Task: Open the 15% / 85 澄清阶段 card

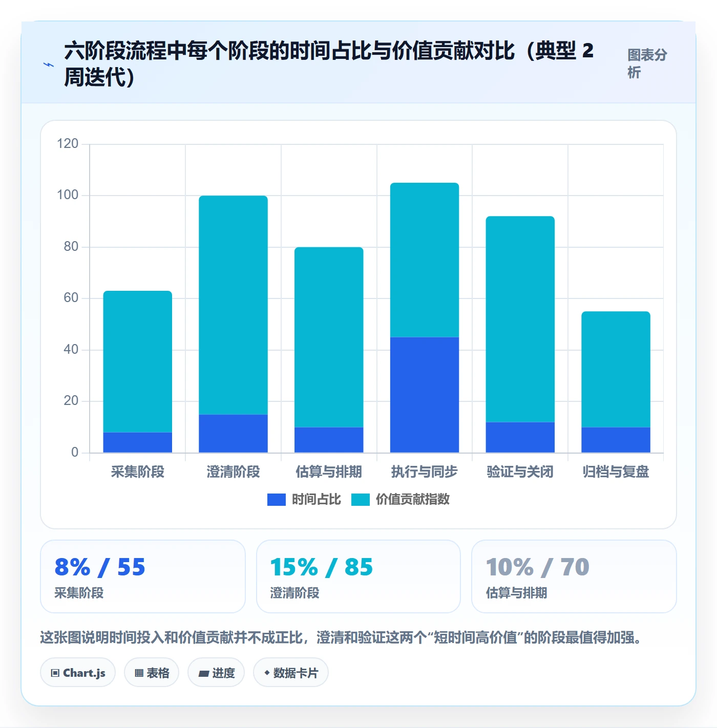Action: (358, 576)
